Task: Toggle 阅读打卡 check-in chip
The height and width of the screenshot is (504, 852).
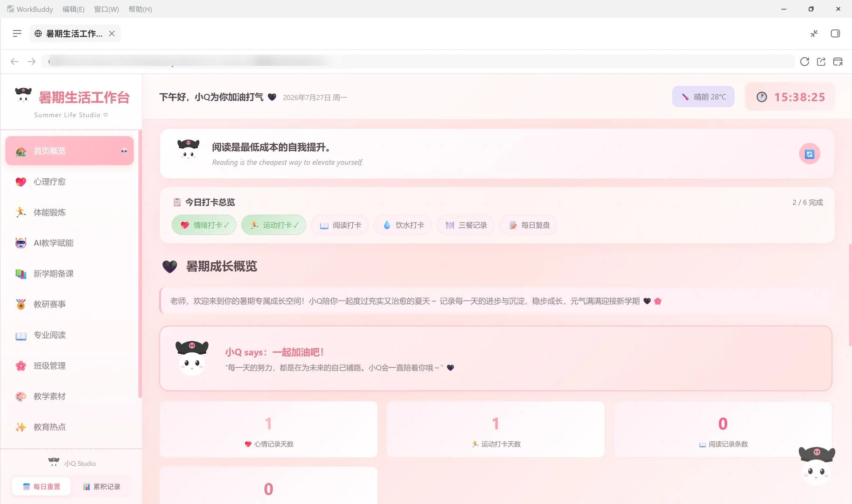Action: point(340,225)
